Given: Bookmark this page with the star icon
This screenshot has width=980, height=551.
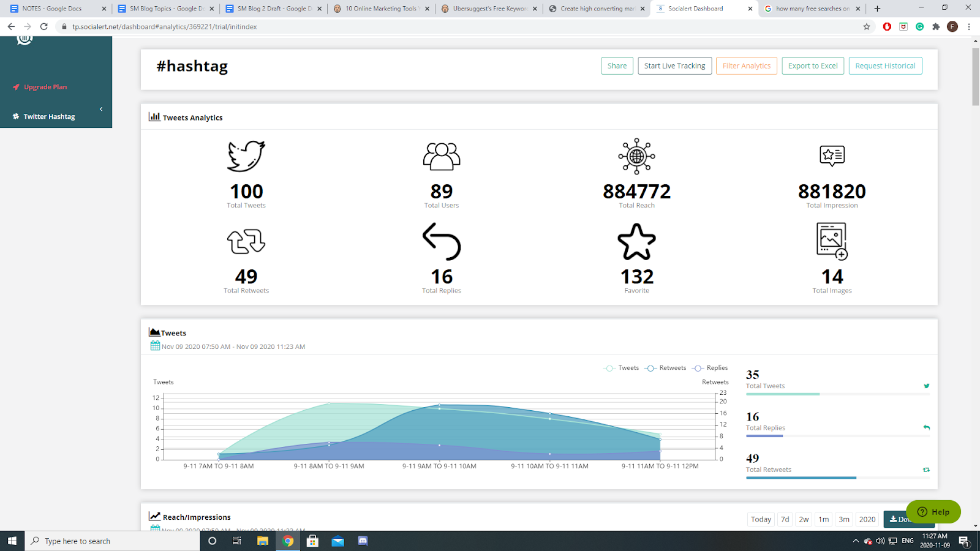Looking at the screenshot, I should click(866, 26).
